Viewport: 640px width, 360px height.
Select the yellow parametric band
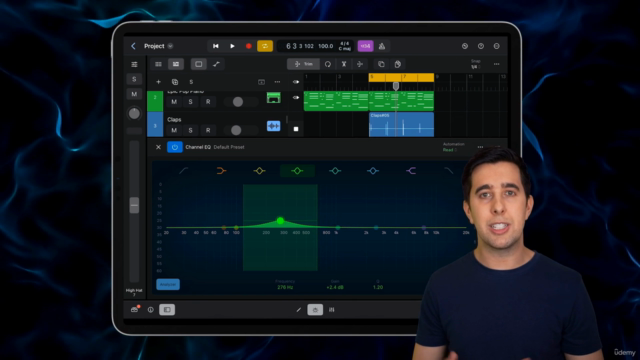[x=259, y=171]
